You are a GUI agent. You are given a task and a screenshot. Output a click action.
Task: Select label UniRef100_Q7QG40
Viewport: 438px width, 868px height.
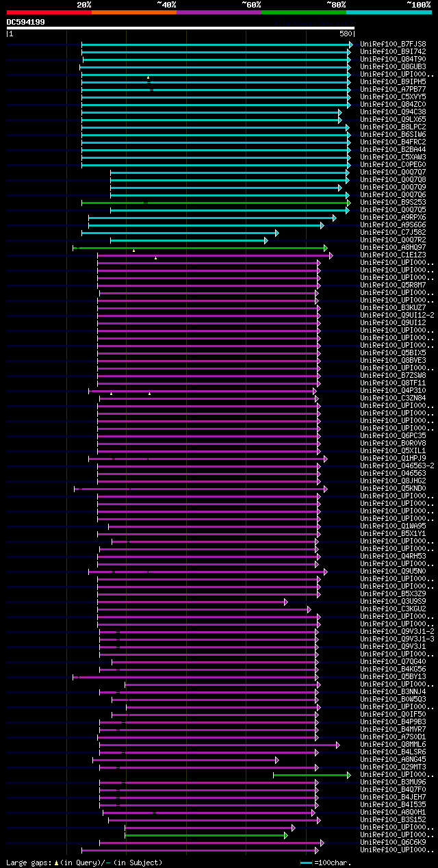393,661
